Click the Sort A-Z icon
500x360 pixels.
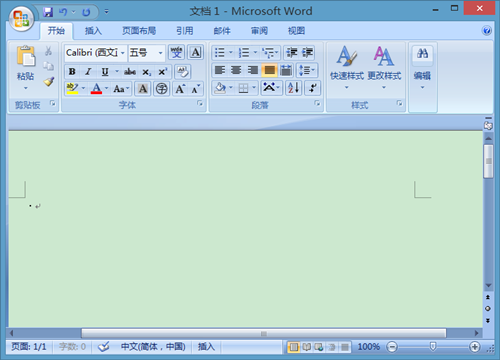[x=294, y=88]
